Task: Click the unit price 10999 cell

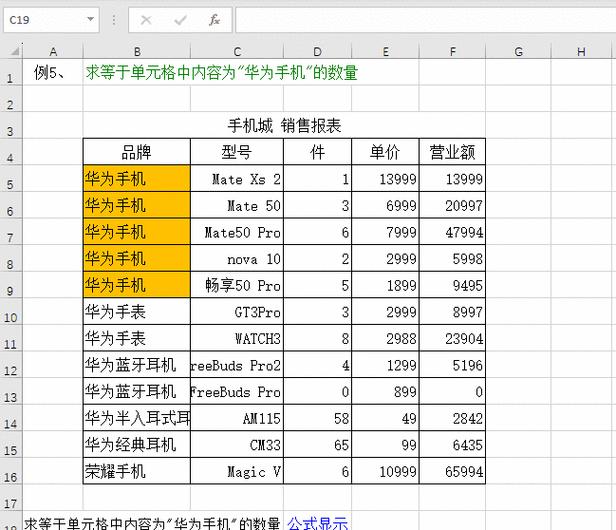Action: pyautogui.click(x=385, y=471)
